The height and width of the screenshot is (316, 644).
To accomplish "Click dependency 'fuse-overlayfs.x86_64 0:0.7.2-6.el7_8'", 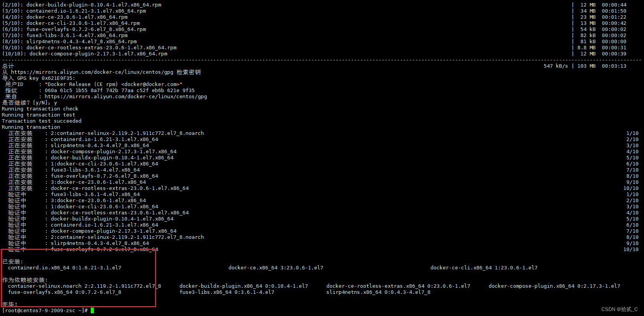I will pyautogui.click(x=65, y=292).
